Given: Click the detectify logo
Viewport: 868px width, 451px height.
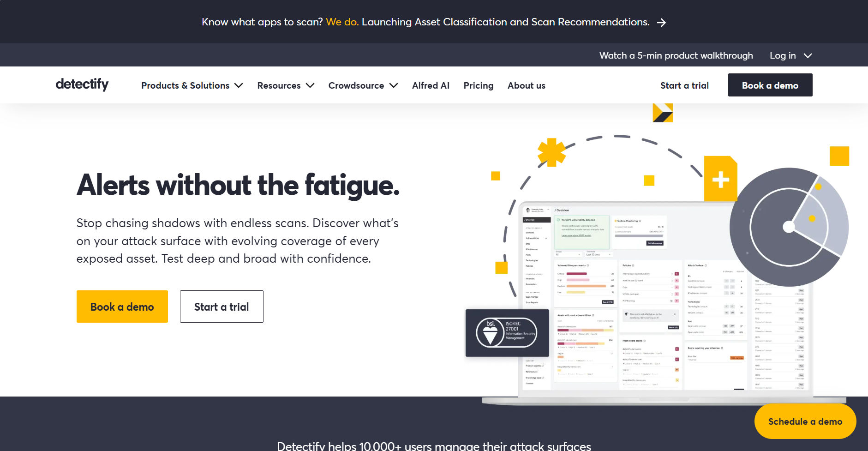Looking at the screenshot, I should pyautogui.click(x=82, y=84).
